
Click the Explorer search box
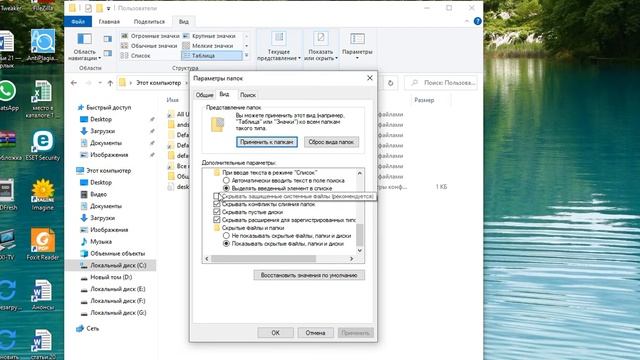coord(441,83)
